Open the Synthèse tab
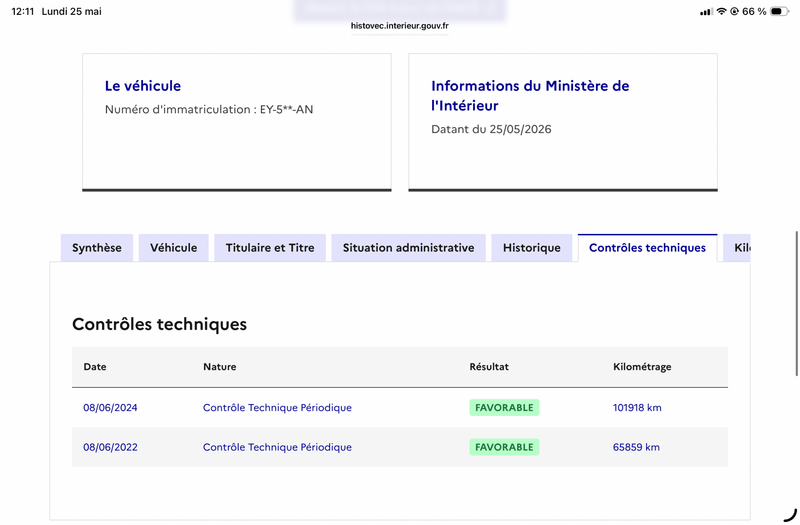800x525 pixels. pyautogui.click(x=97, y=248)
